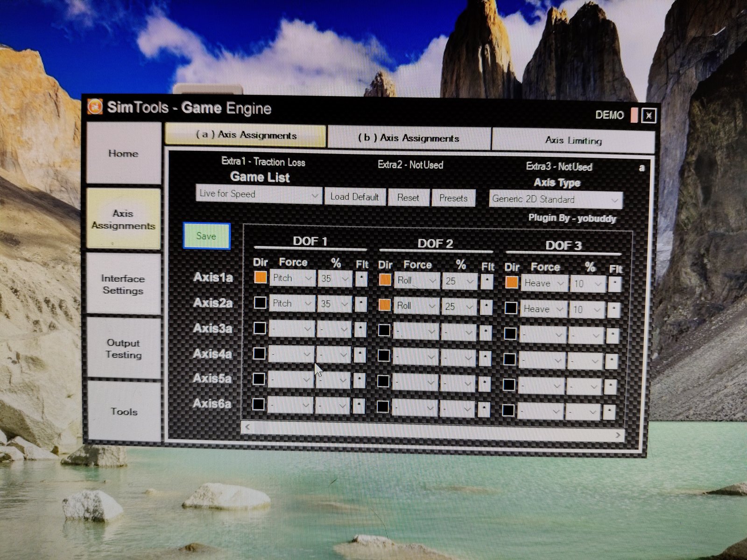Click the 'Extra1 - Traction Loss' label

(x=263, y=162)
